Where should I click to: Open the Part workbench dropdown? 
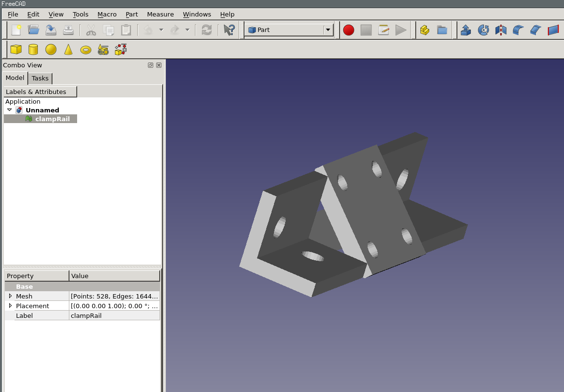328,30
